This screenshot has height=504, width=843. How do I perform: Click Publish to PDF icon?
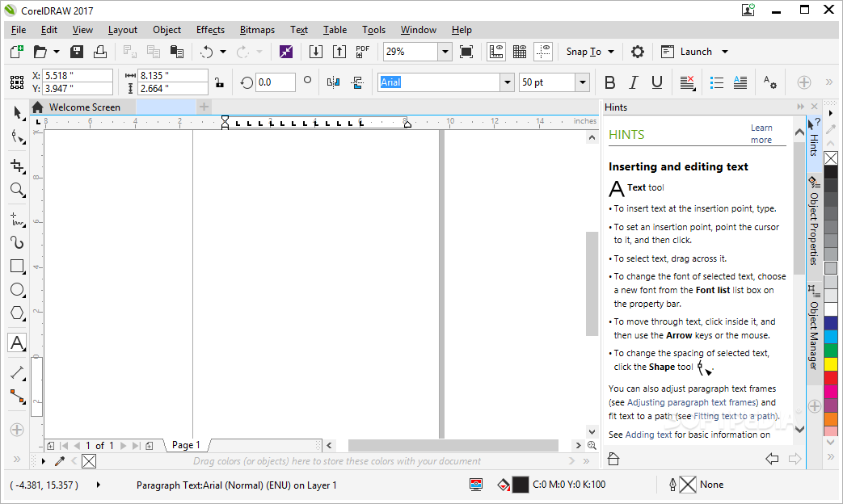363,52
